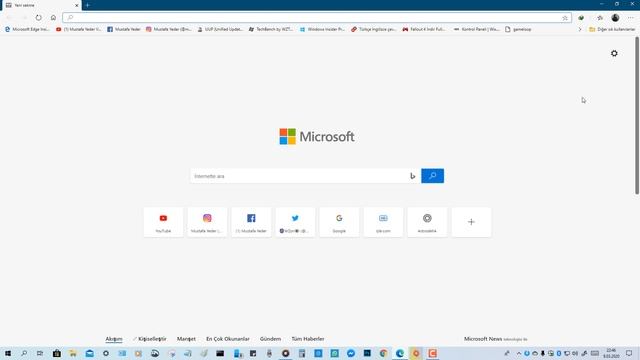Open the browser profile avatar
Screen dimensions: 640x360
click(615, 18)
